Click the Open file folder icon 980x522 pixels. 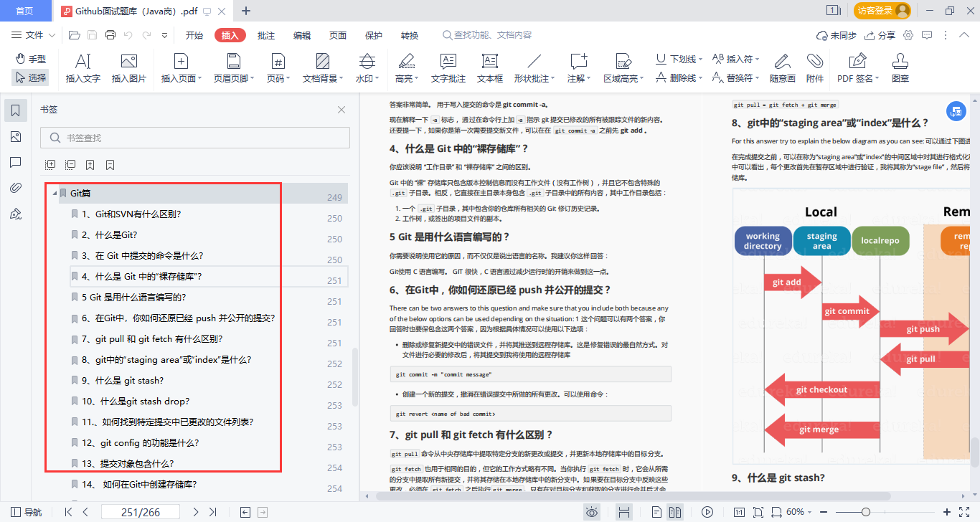click(x=74, y=35)
